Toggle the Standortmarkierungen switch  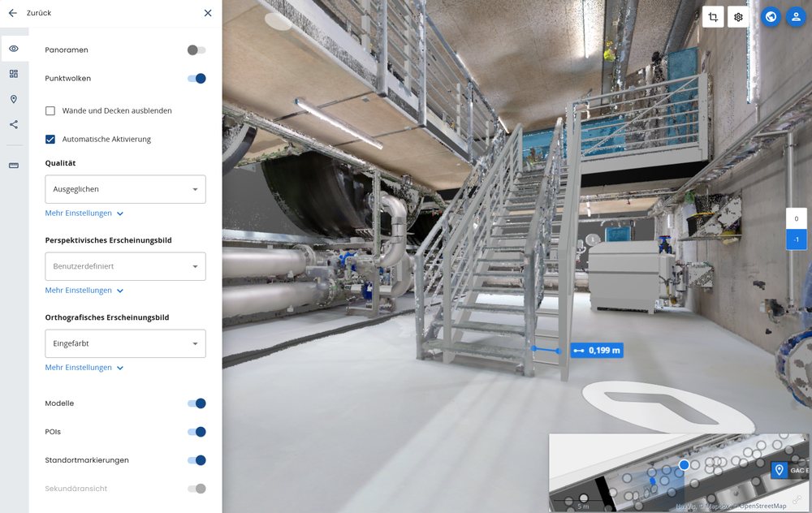[x=197, y=460]
